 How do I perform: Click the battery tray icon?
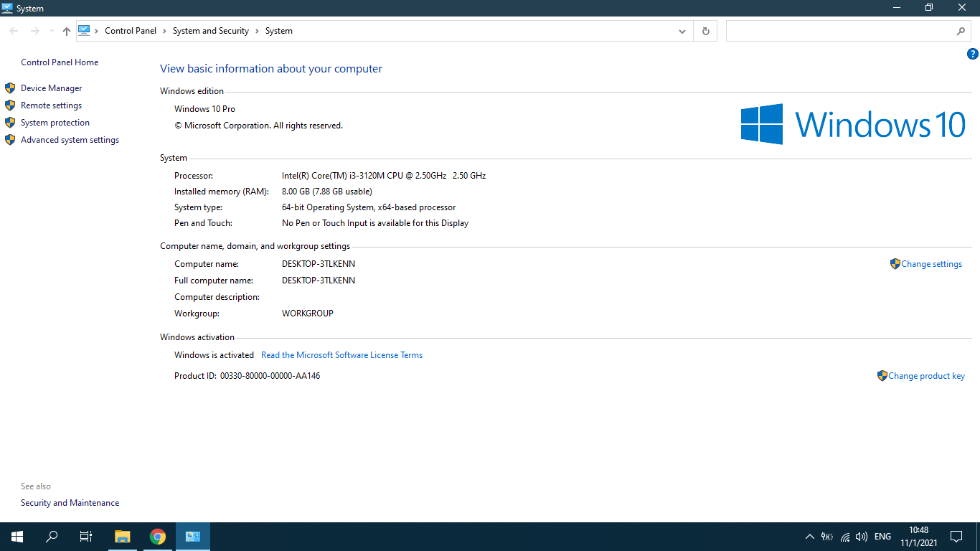point(827,537)
